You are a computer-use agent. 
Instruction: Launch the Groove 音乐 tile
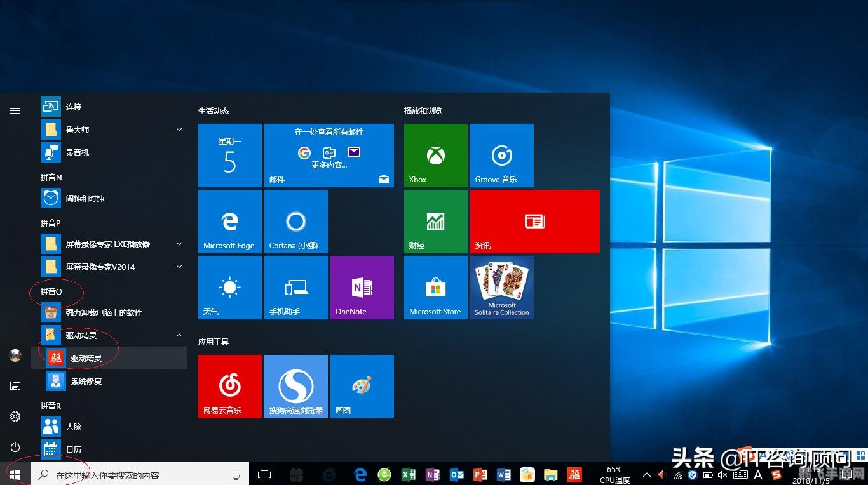tap(502, 156)
